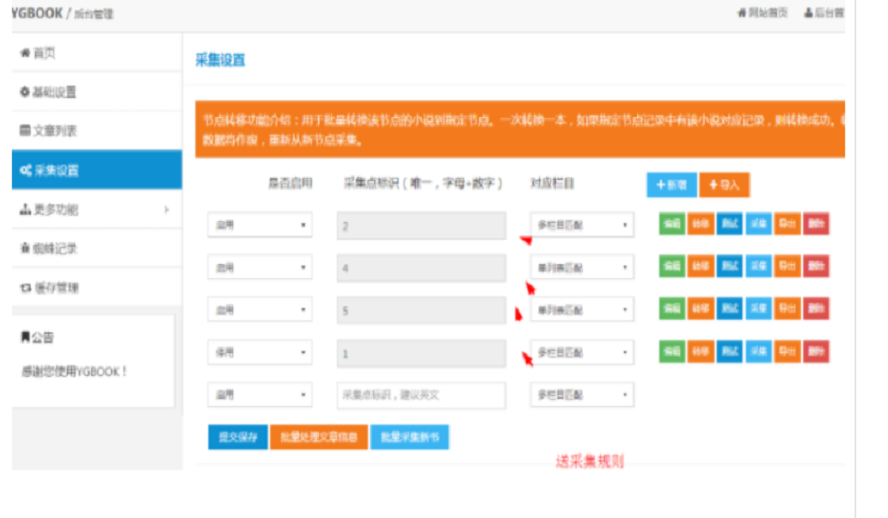Open 蜘蛛记录 spider log page

pyautogui.click(x=50, y=249)
